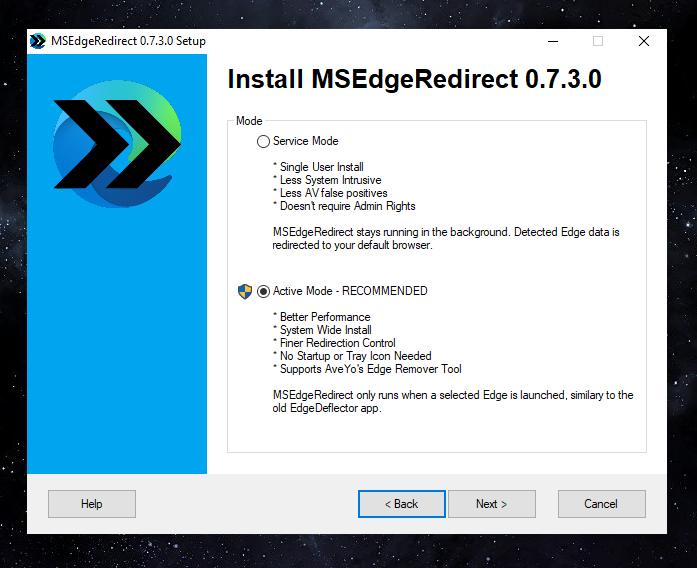Click '* Better Performance' text
Viewport: 697px width, 568px height.
(321, 317)
